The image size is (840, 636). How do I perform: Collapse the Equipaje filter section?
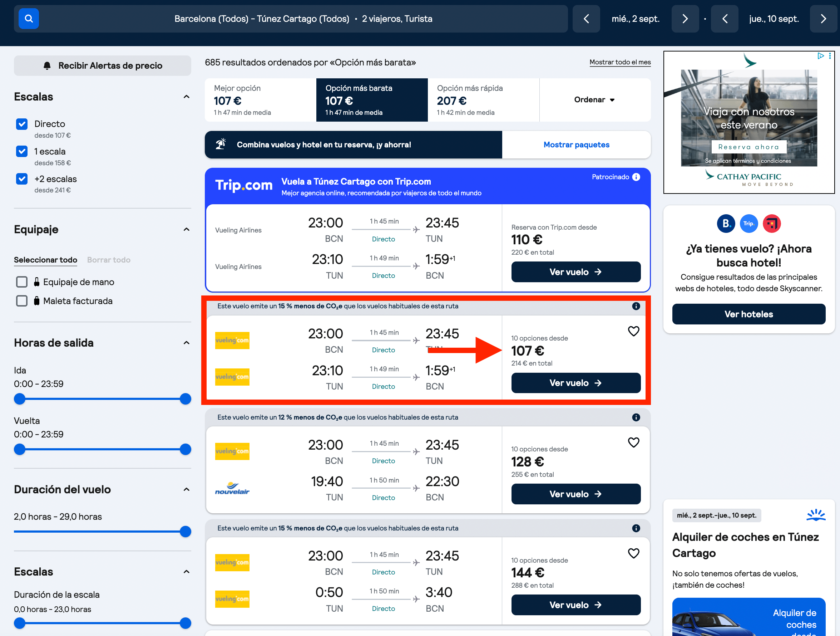[187, 230]
